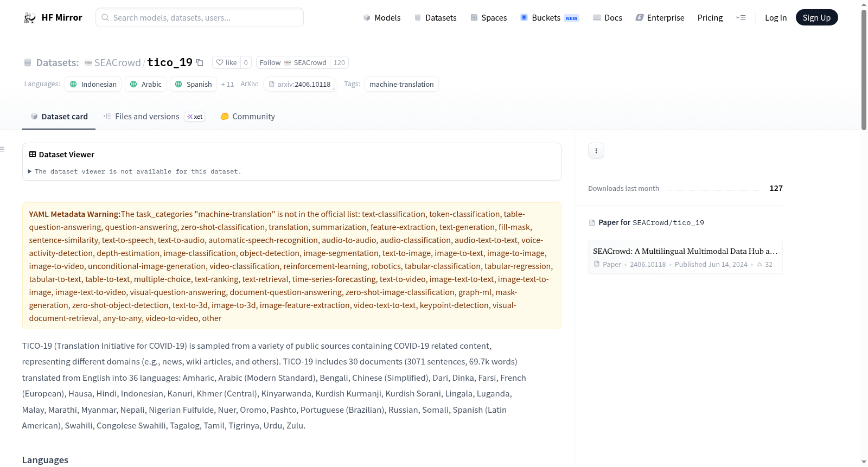This screenshot has width=868, height=467.
Task: Expand dataset viewer unavailable message
Action: tap(135, 171)
